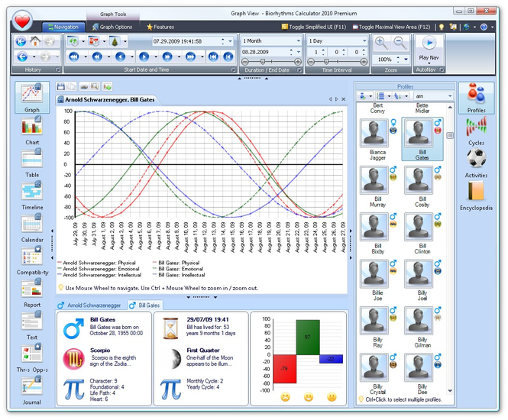
Task: Select the Graph Options ribbon tab
Action: [x=112, y=27]
